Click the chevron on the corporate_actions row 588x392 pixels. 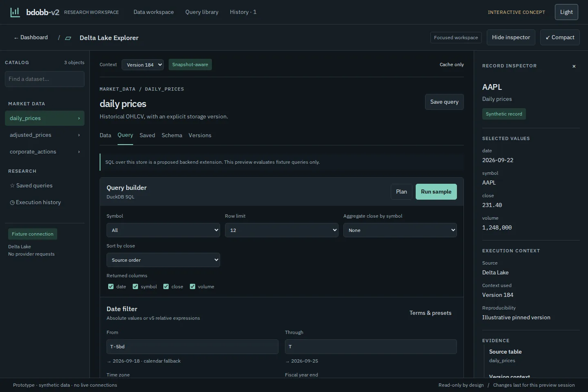point(79,152)
